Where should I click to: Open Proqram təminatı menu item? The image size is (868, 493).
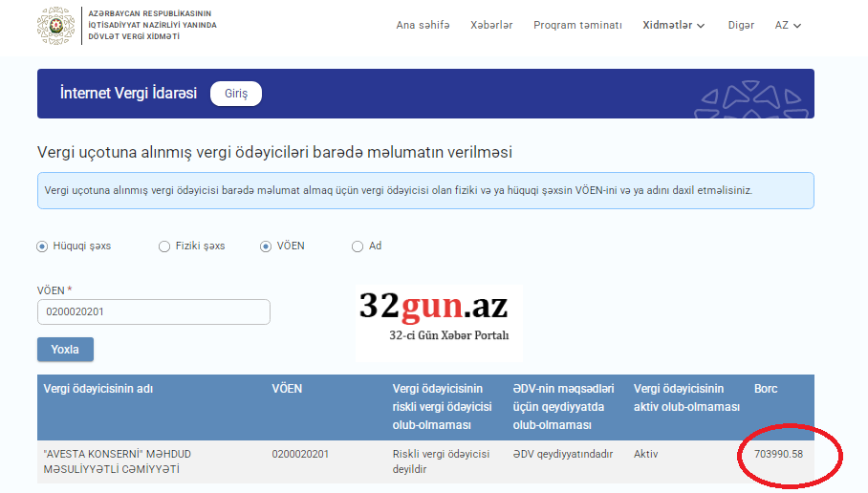578,26
